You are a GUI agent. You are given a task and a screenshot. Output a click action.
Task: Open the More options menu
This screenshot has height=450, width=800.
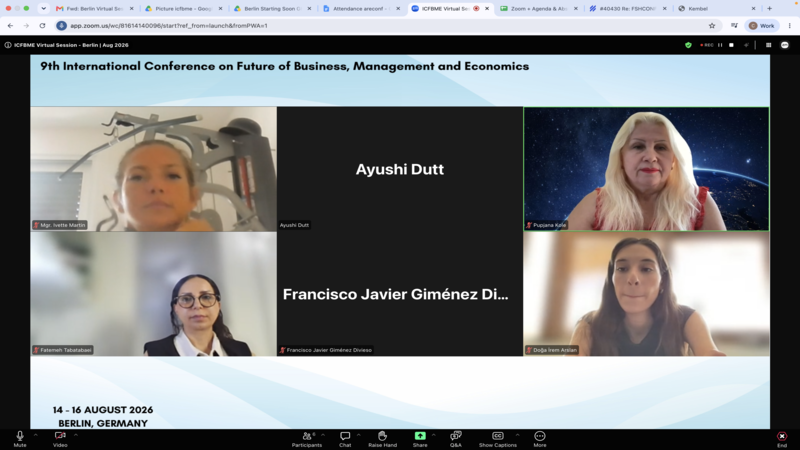coord(540,438)
